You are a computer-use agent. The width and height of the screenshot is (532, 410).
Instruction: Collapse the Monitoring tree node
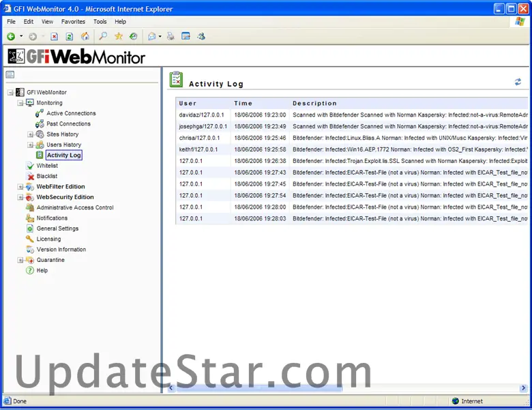tap(20, 103)
